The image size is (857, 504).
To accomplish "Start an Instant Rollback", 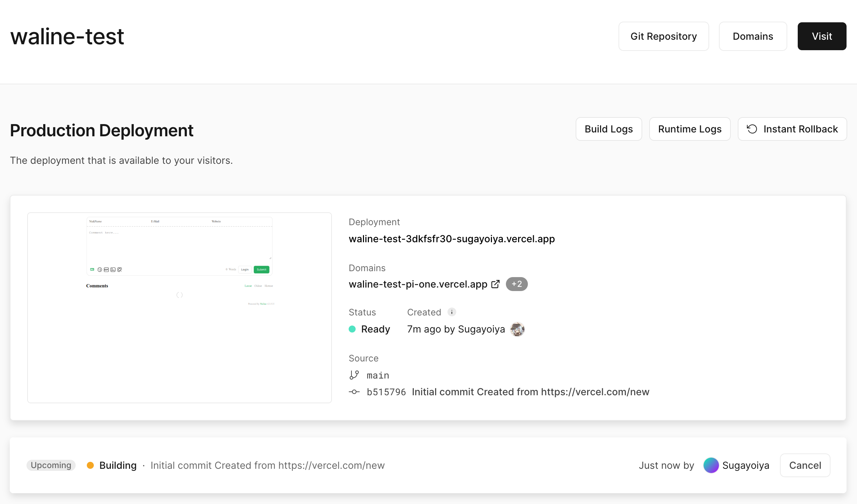I will click(x=792, y=129).
